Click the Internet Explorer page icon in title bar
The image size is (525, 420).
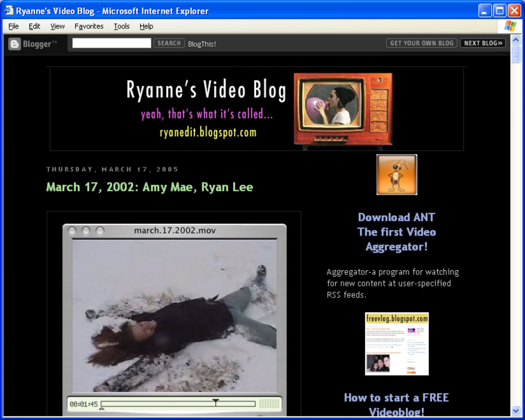tap(9, 10)
